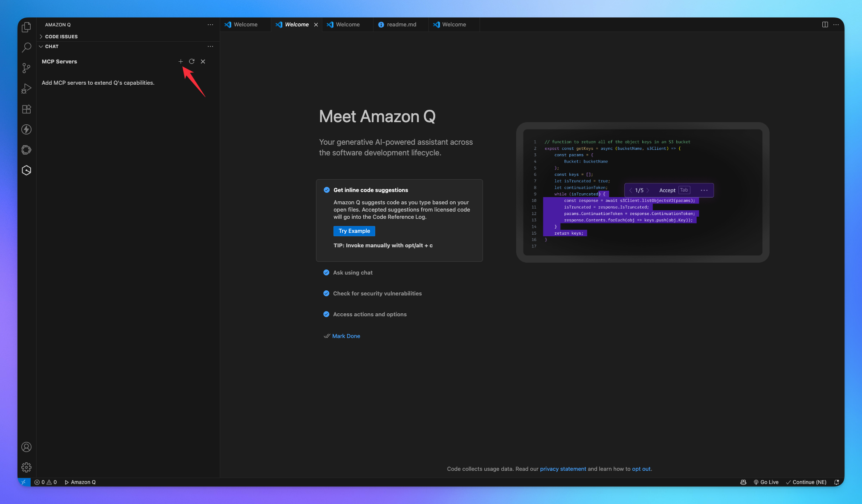862x504 pixels.
Task: Open the privacy statement link
Action: (x=563, y=469)
